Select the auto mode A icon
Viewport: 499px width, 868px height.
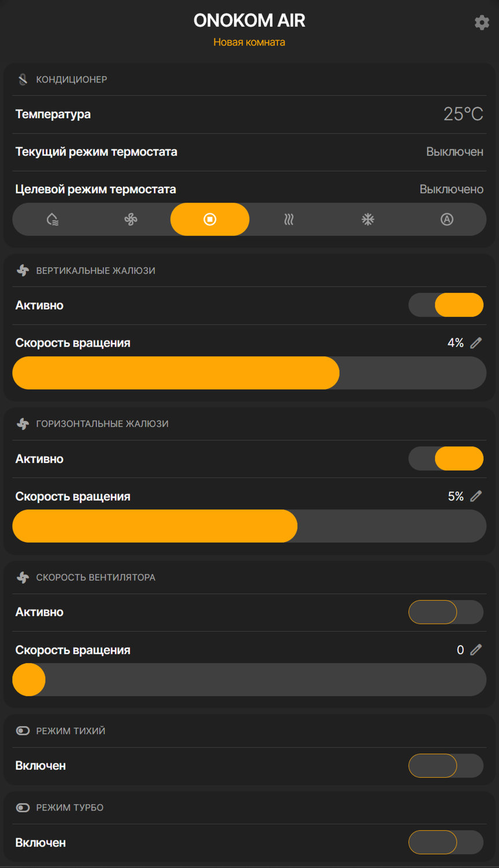[x=447, y=219]
